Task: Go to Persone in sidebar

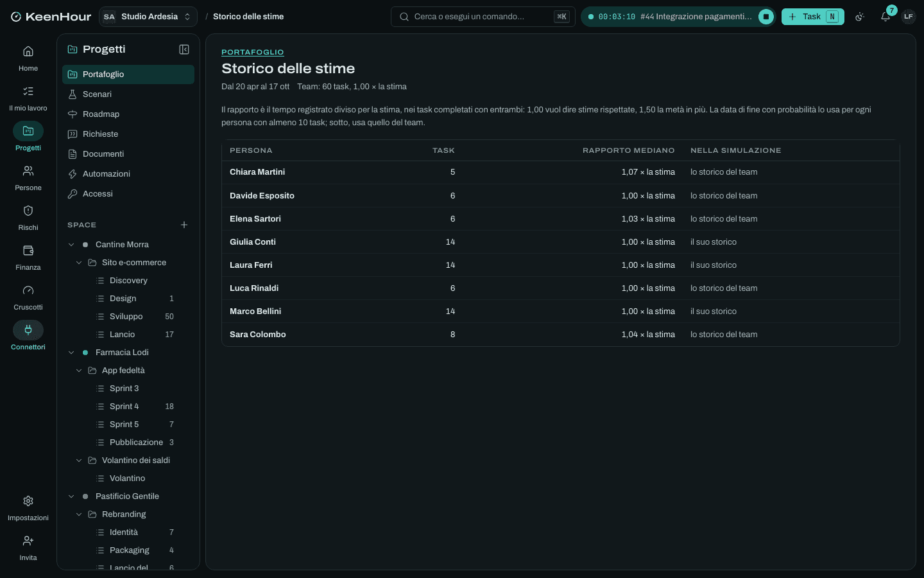Action: 28,178
